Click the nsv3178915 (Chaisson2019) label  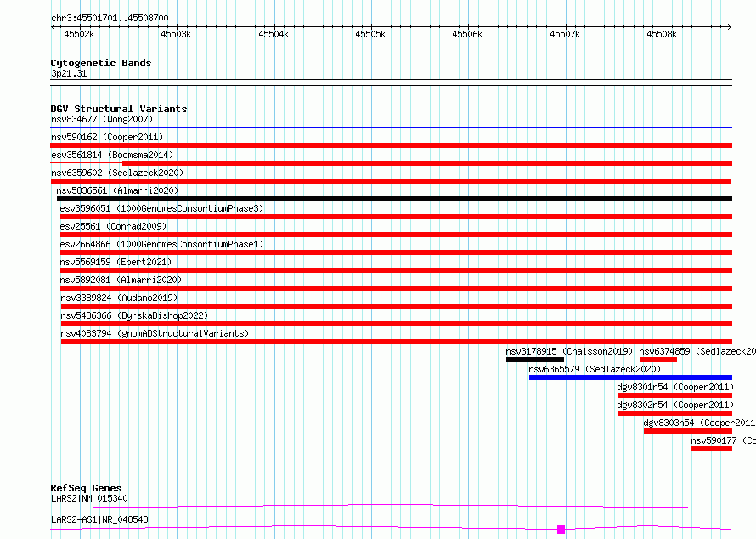pos(569,351)
